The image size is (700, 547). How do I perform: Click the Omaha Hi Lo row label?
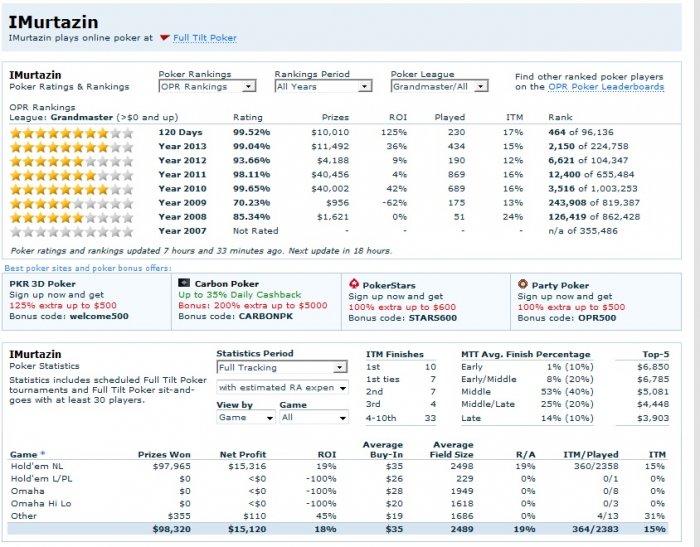[x=41, y=504]
